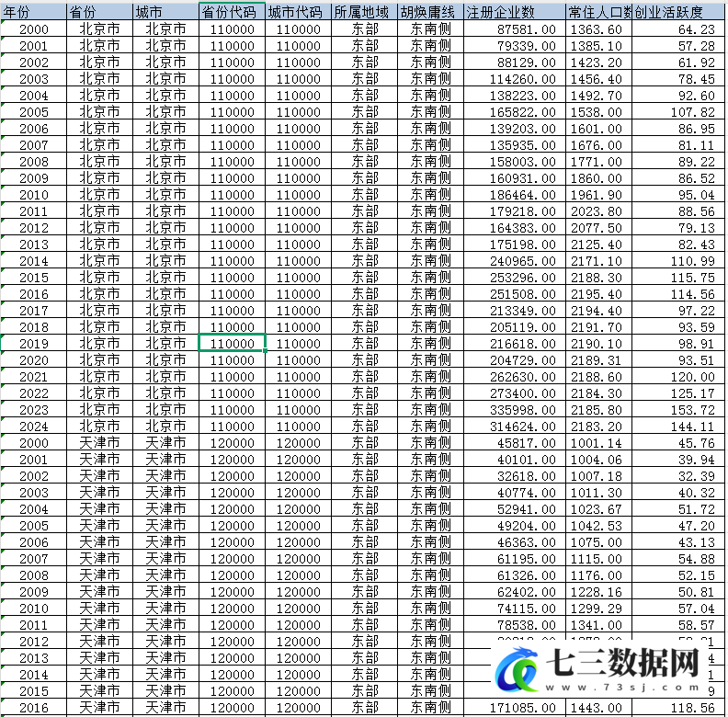Select population cell 1771.00
Viewport: 728px width, 717px height.
599,162
